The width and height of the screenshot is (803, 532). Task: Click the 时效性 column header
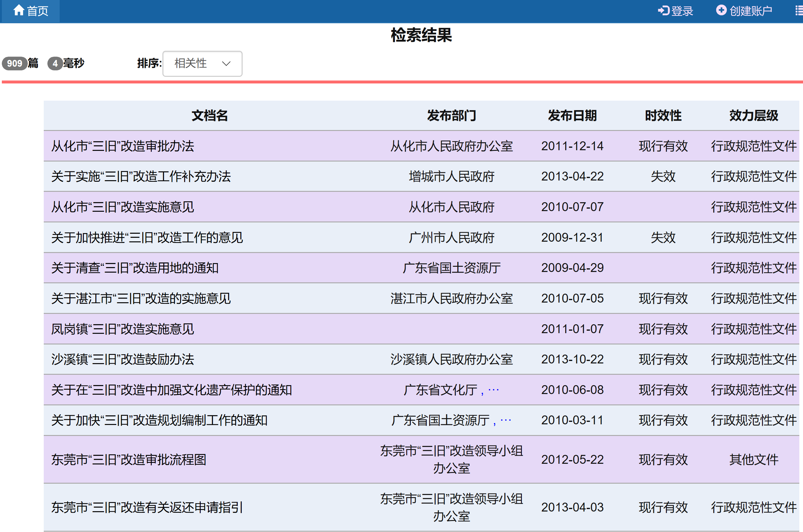(663, 116)
